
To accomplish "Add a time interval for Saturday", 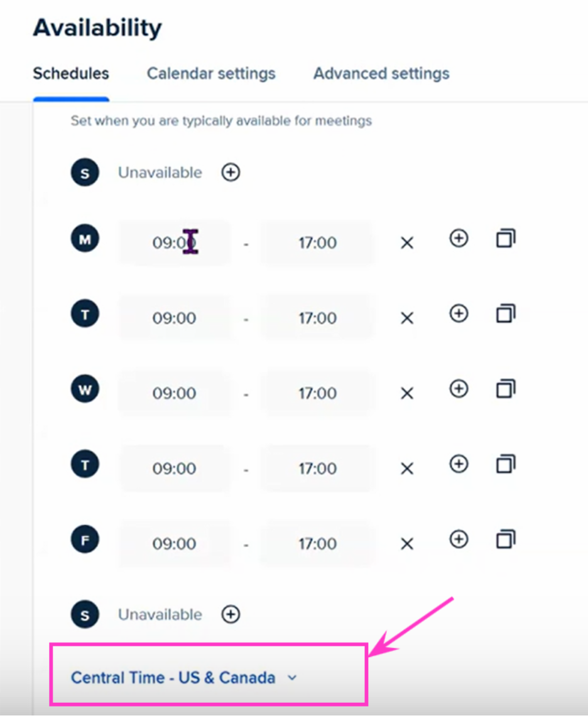I will click(x=231, y=614).
